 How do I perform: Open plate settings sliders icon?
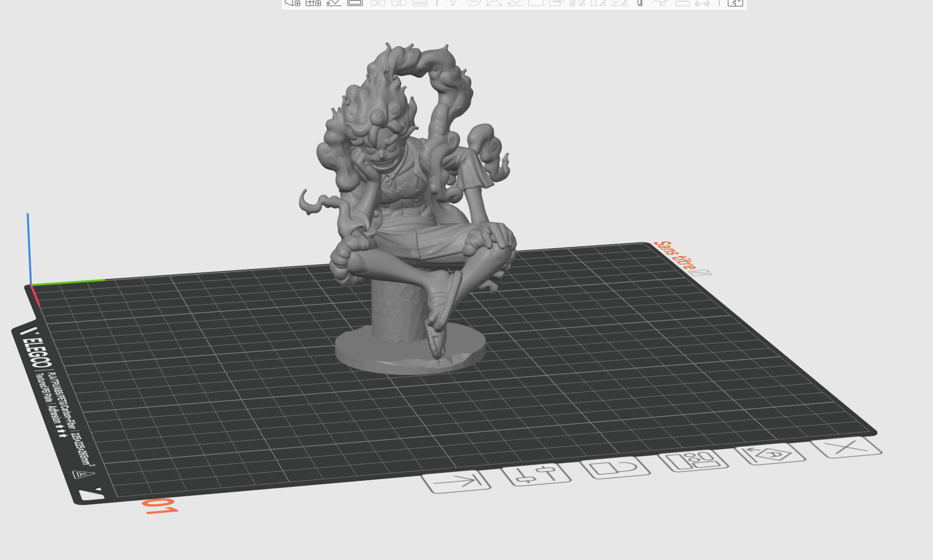click(x=536, y=475)
